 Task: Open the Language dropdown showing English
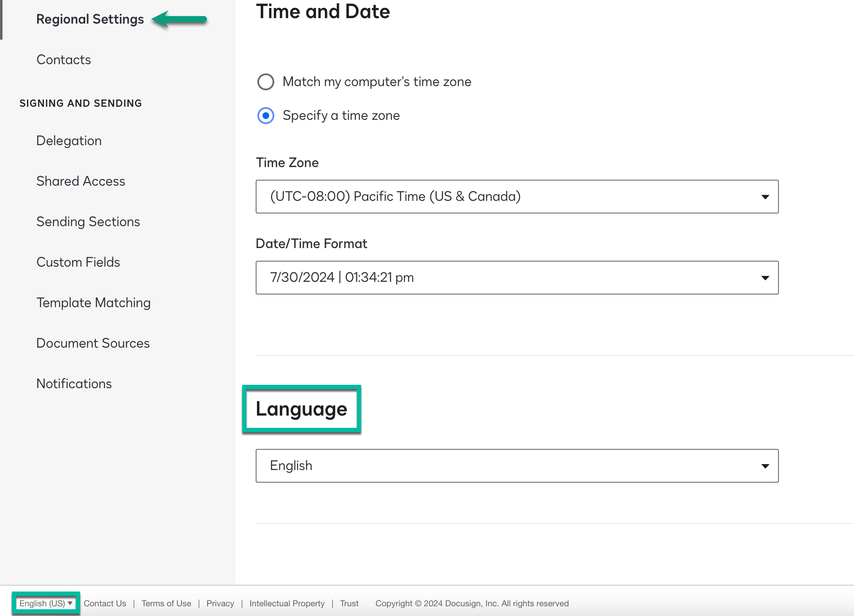[x=517, y=466]
